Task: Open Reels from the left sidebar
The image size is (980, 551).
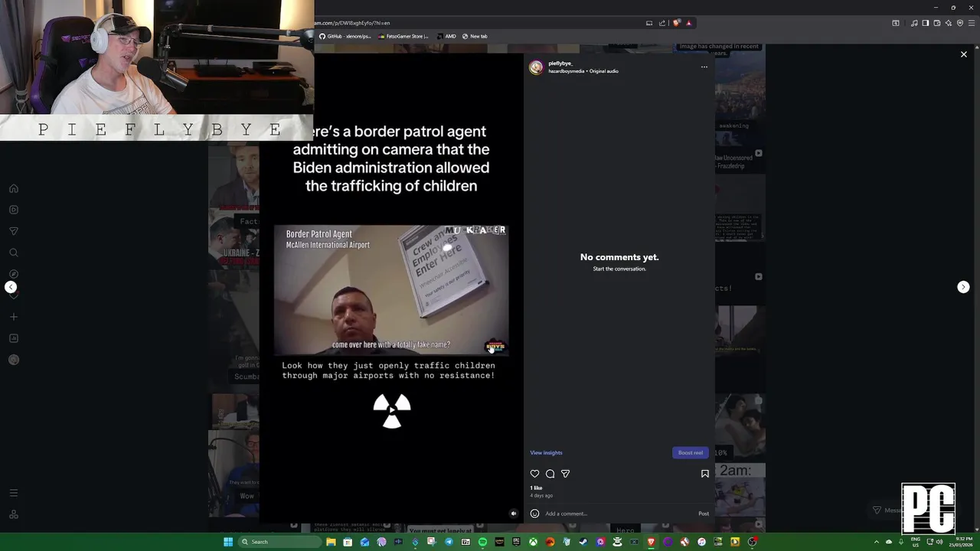Action: 14,210
